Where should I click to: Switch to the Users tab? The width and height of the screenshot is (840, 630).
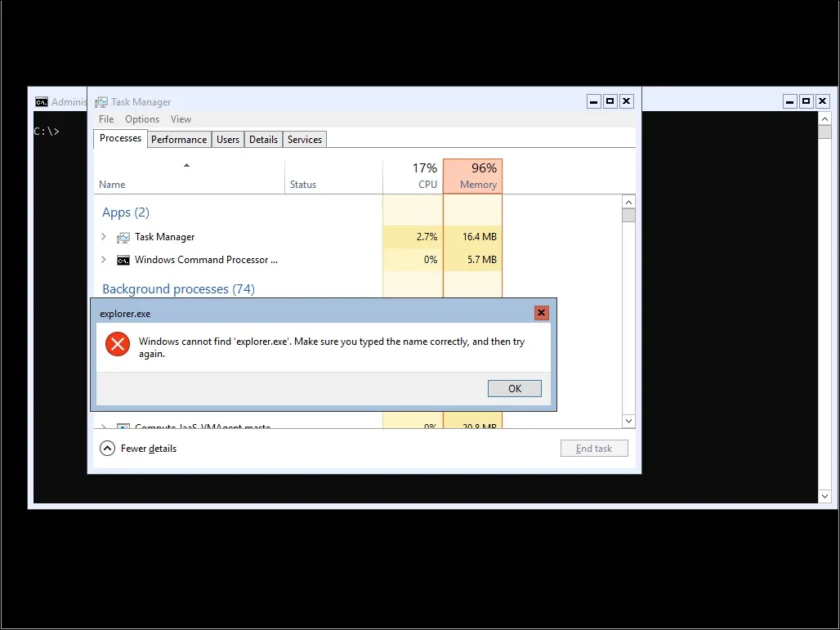click(228, 139)
